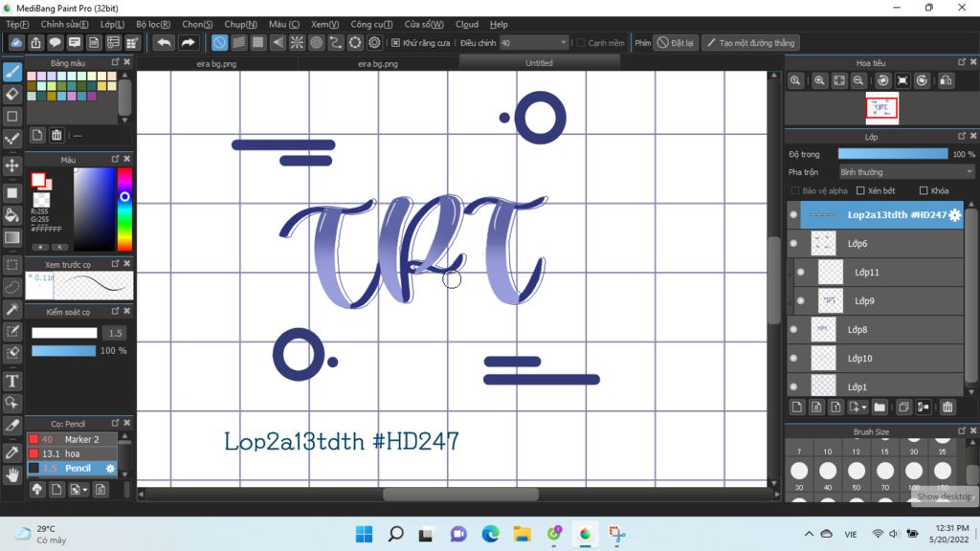980x551 pixels.
Task: Open Microsoft Edge from taskbar
Action: point(490,534)
